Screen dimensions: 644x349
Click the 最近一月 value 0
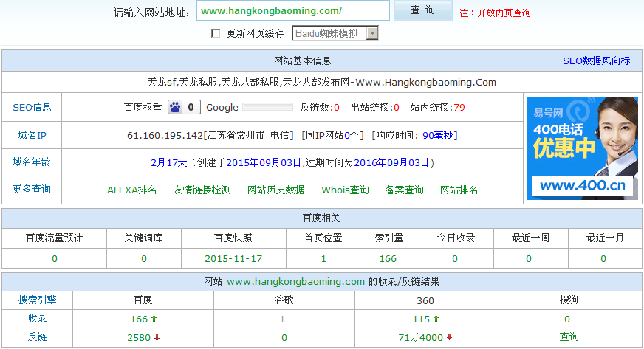point(603,259)
